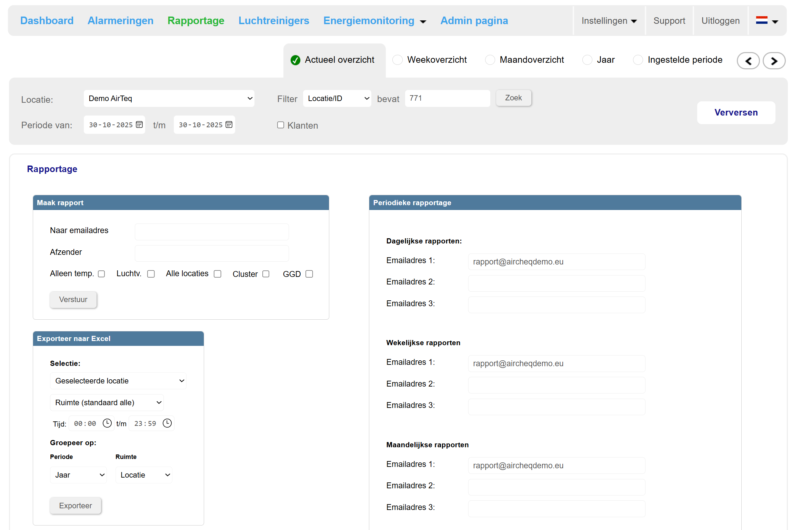Select the Weekoverzicht radio option

(398, 60)
